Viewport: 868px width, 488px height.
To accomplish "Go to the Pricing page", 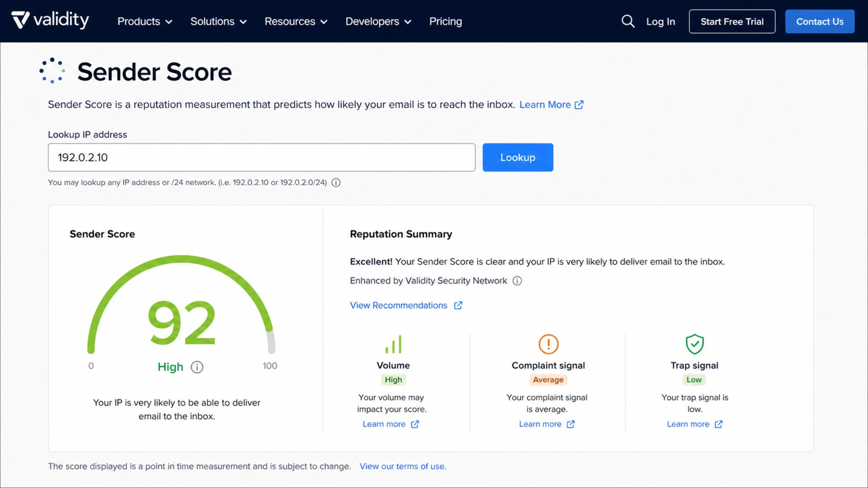I will point(445,21).
